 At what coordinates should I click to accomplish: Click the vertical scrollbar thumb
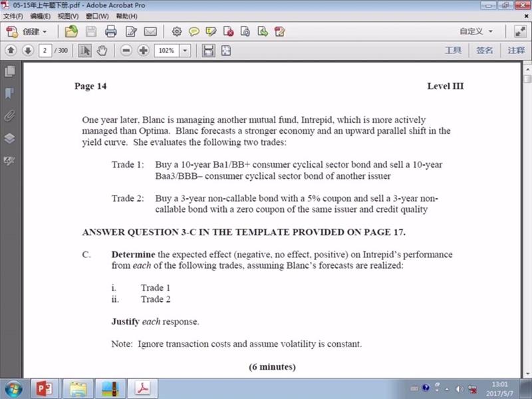coord(527,79)
